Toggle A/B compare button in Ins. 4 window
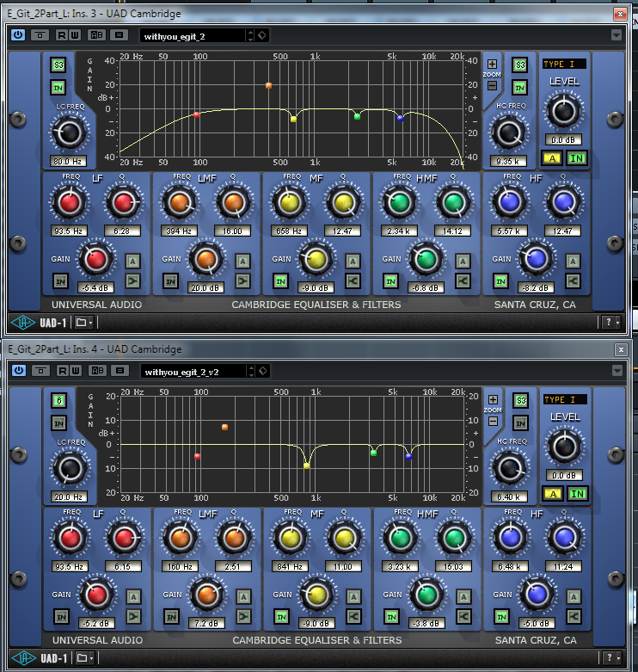The height and width of the screenshot is (672, 638). point(98,371)
